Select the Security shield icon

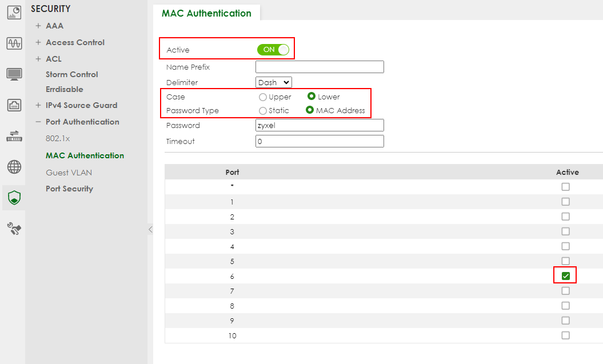coord(14,198)
